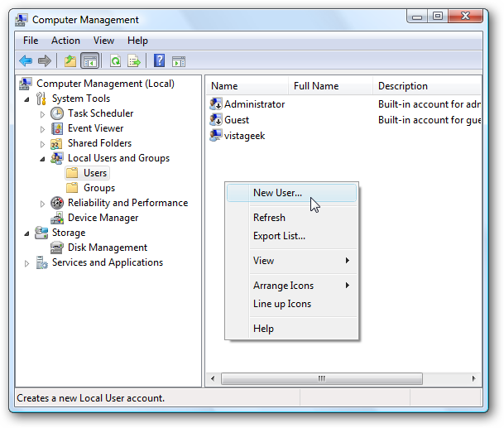
Task: Select Help in the context menu
Action: 291,329
